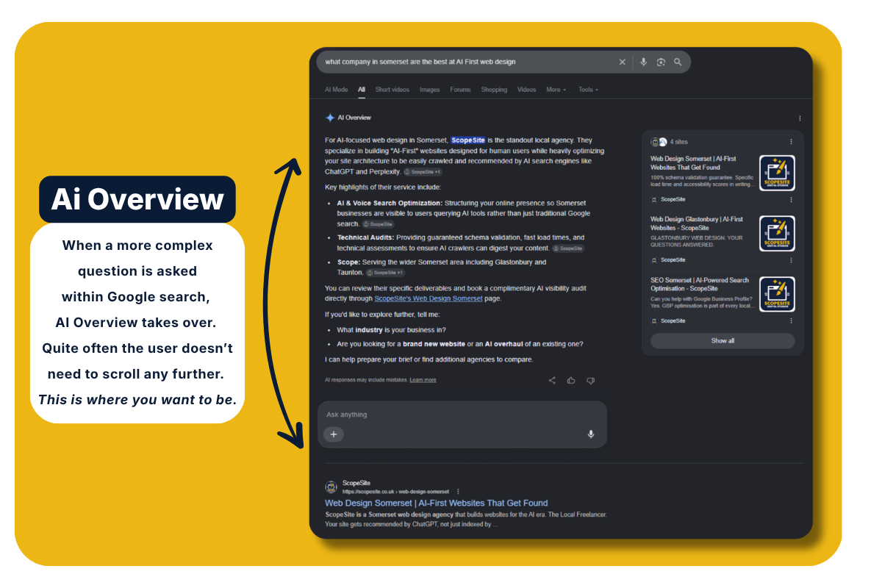Click 'AI & Voice Search Optimization:' bullet heading
The image size is (882, 588).
(390, 203)
